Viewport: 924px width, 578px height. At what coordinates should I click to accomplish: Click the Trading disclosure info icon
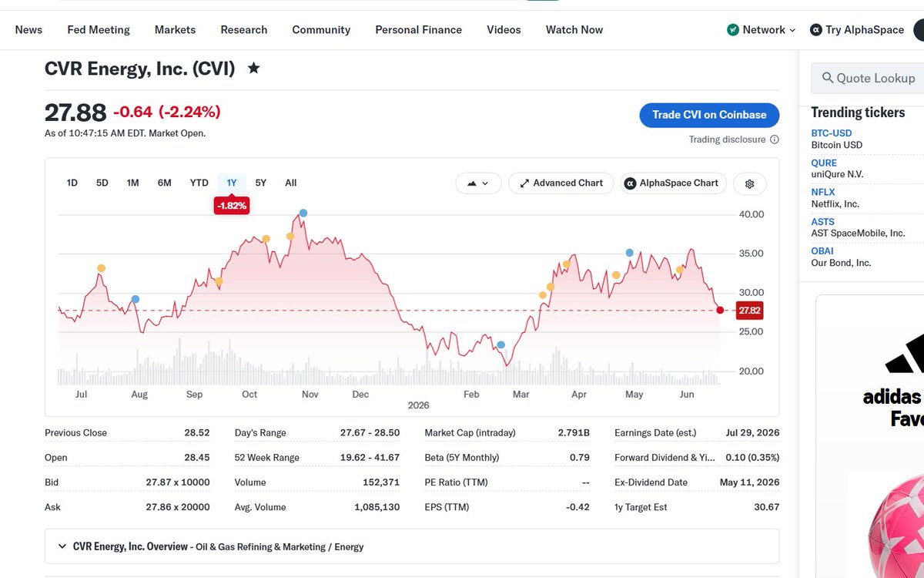click(775, 139)
